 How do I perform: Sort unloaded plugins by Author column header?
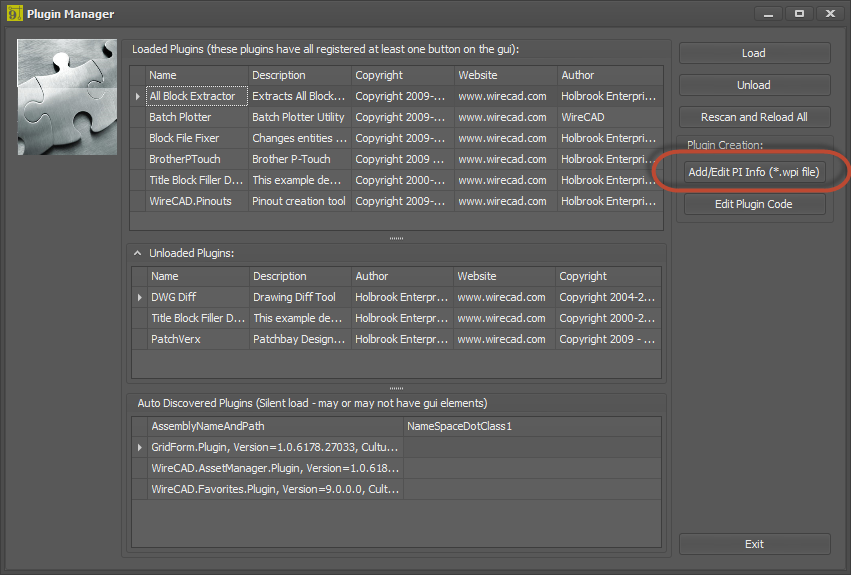point(402,276)
